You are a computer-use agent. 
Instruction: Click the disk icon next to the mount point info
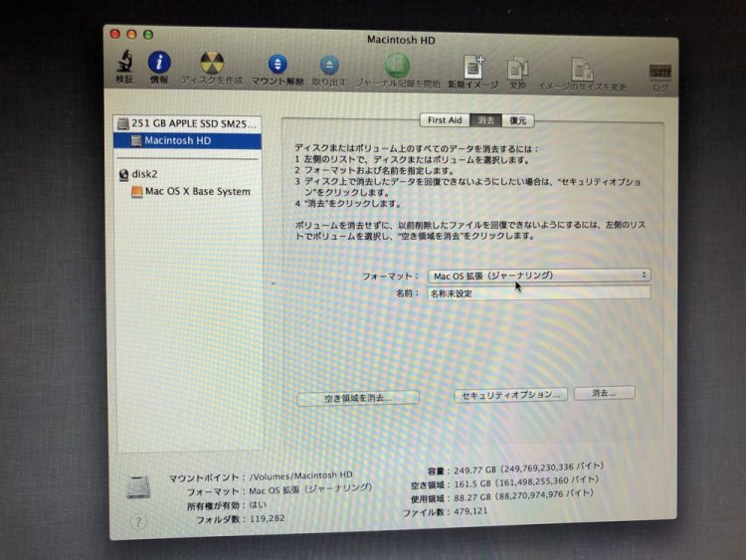(138, 487)
